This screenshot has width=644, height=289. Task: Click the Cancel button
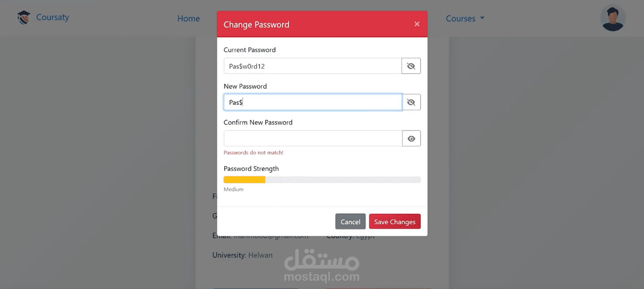pyautogui.click(x=350, y=222)
